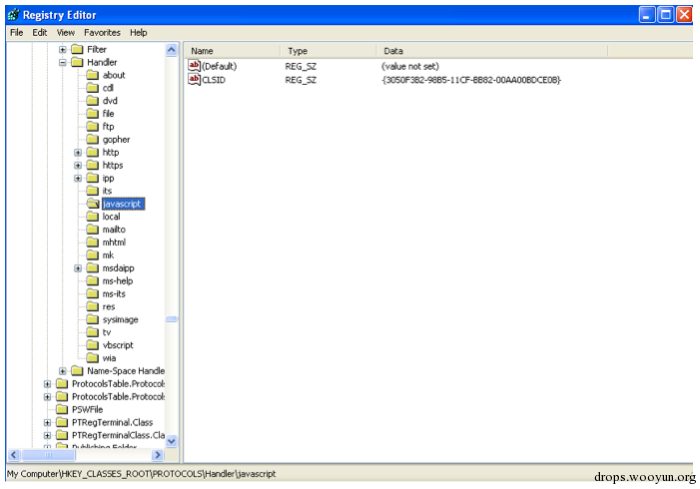The width and height of the screenshot is (700, 489).
Task: Click the mailto folder icon
Action: point(92,230)
